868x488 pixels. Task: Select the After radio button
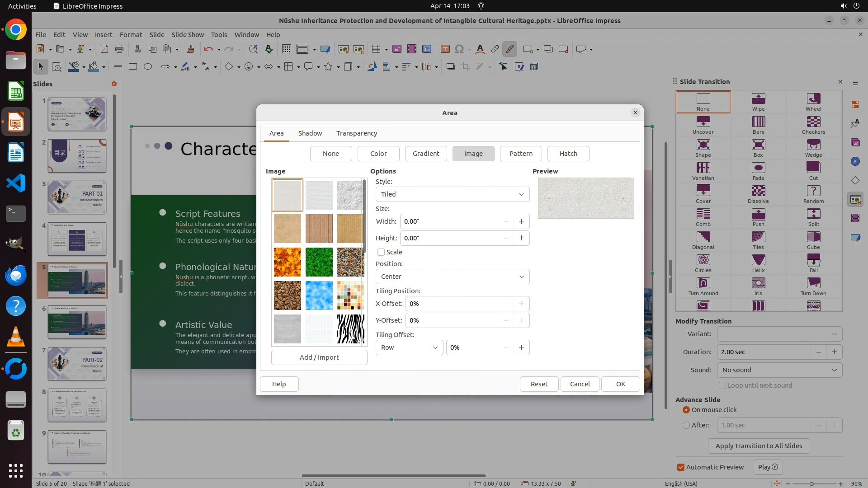(x=686, y=425)
